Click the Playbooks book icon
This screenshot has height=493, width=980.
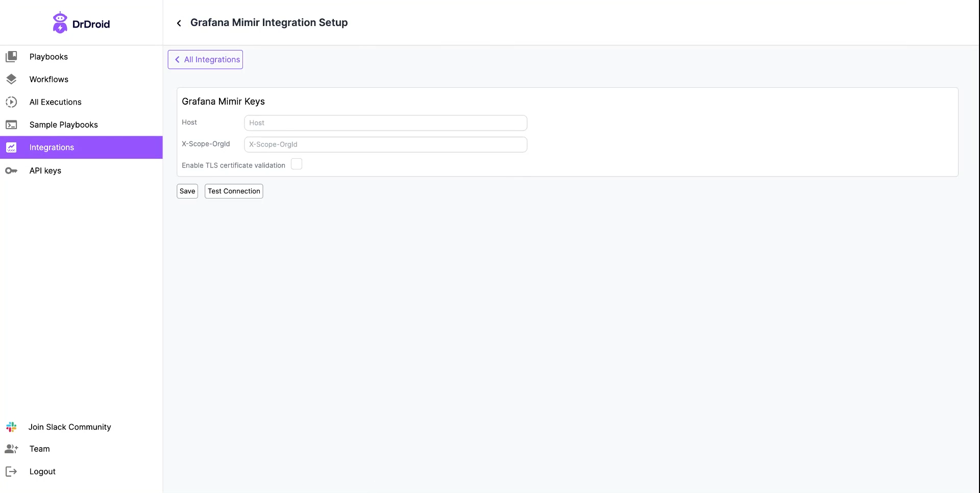(x=11, y=57)
